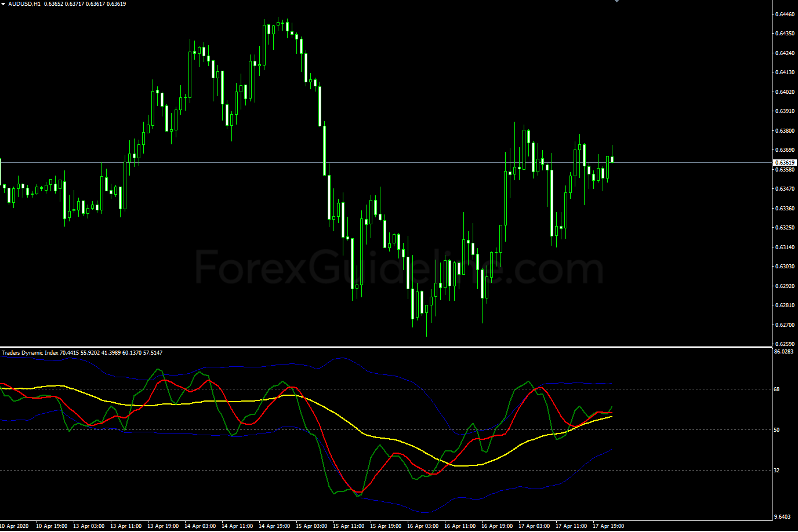Click price scale value 0.64240
This screenshot has height=532, width=798.
click(785, 53)
